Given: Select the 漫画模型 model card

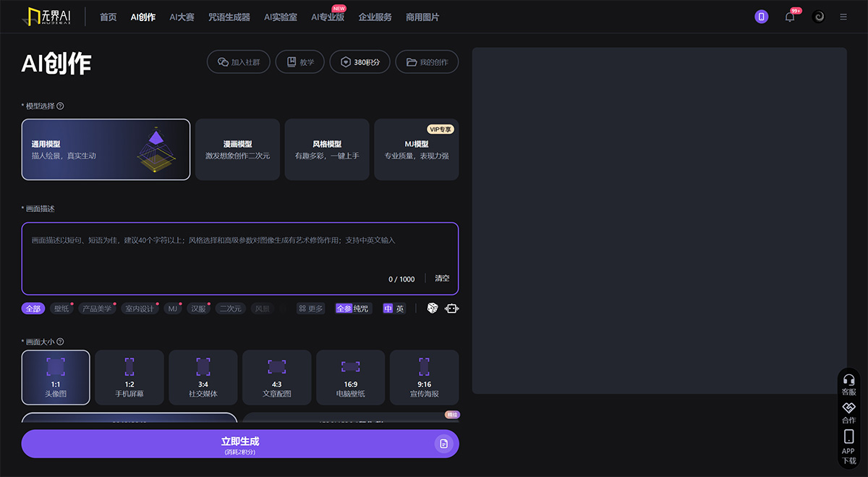Looking at the screenshot, I should (x=237, y=148).
